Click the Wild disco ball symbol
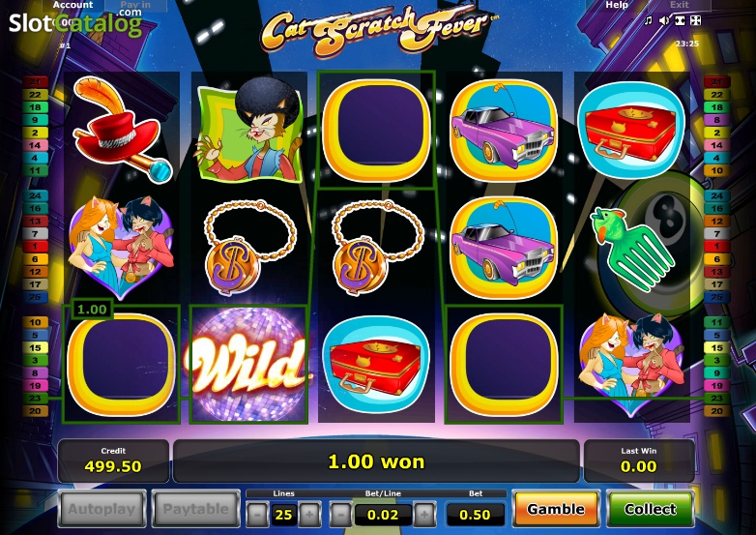 coord(248,364)
